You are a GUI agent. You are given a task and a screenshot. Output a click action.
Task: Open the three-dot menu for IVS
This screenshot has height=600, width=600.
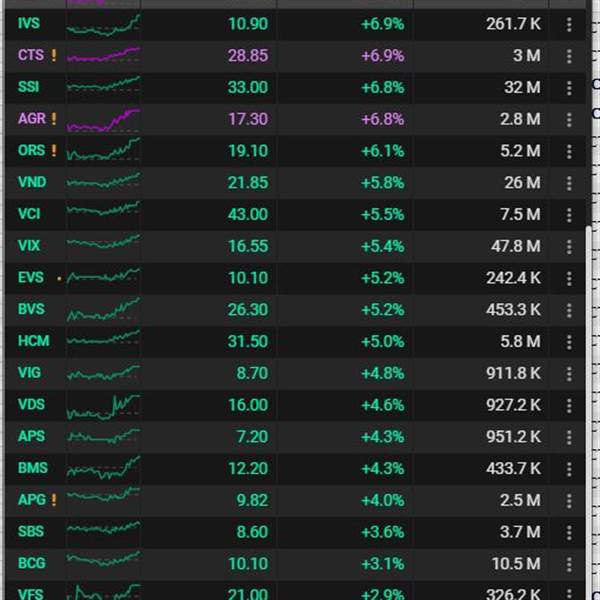(x=569, y=24)
